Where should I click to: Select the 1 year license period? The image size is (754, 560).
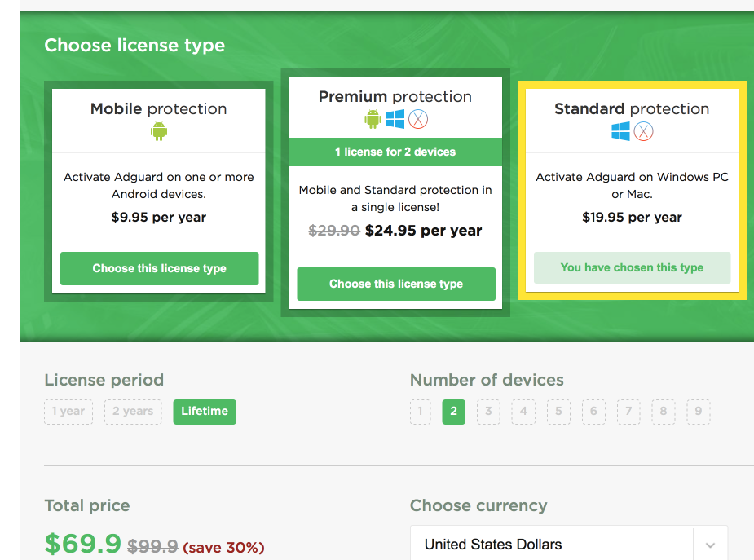click(x=68, y=412)
